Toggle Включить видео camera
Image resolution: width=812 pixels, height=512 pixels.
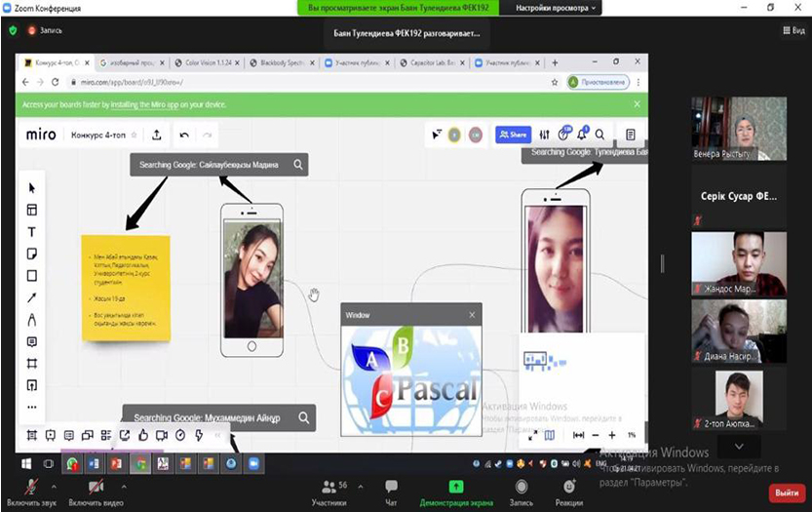[x=96, y=492]
